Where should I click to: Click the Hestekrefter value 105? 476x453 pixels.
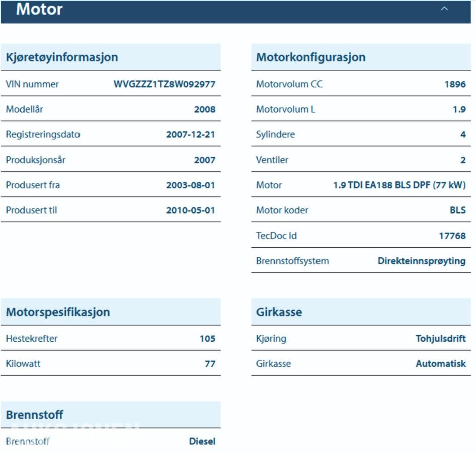pos(208,339)
